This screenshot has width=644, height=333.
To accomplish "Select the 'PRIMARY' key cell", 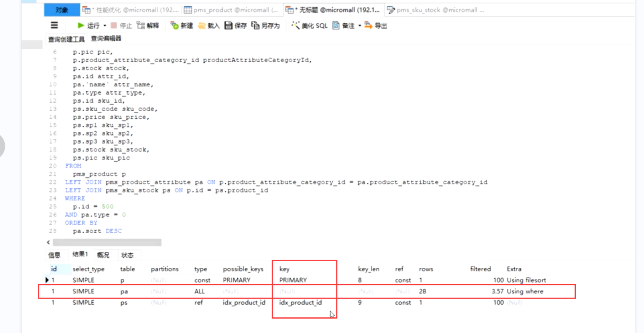I will (293, 280).
